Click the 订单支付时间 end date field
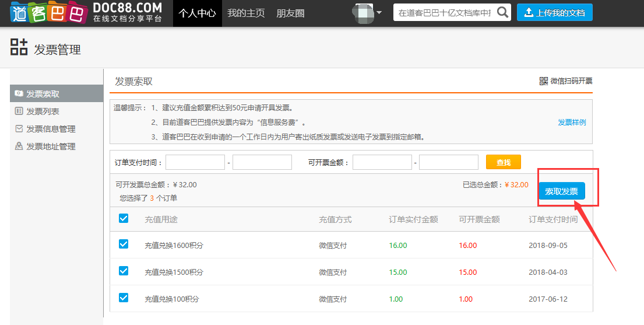This screenshot has width=644, height=325. [262, 162]
